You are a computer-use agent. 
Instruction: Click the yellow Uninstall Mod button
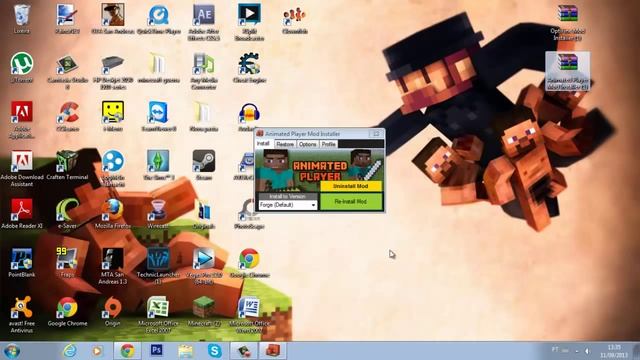pos(351,186)
